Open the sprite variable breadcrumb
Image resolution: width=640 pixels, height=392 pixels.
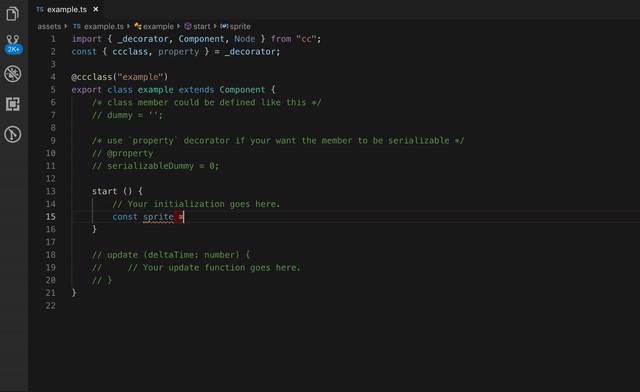tap(240, 26)
